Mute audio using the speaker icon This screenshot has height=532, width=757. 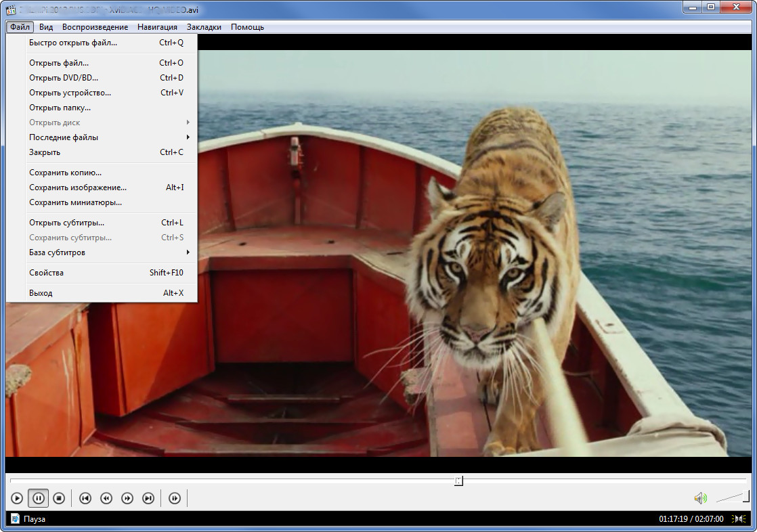700,497
